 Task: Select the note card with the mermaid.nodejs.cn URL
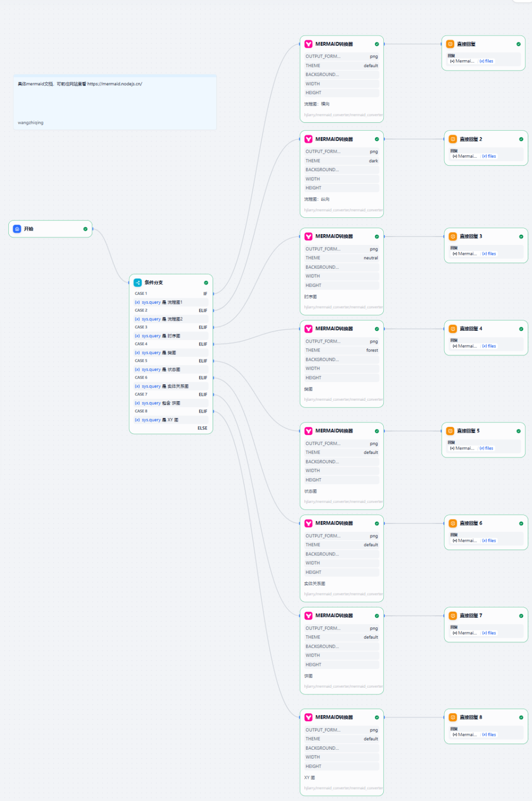click(114, 103)
